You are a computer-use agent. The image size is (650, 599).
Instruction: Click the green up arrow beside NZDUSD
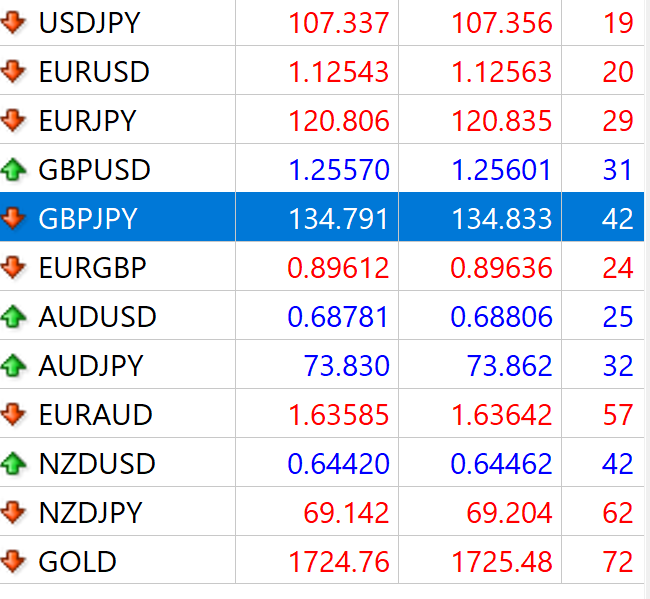13,464
